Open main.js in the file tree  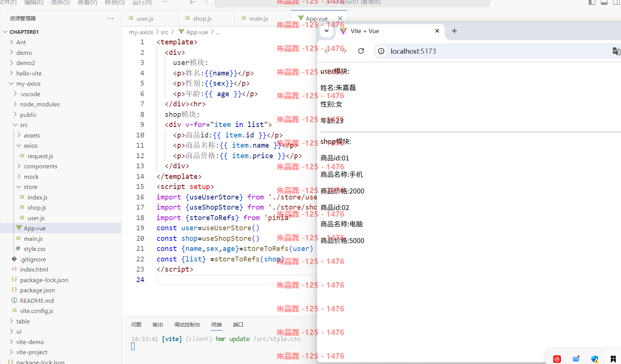[33, 239]
